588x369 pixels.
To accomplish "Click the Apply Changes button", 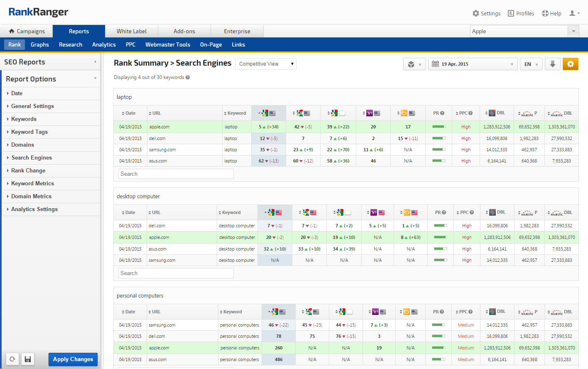I will click(73, 359).
